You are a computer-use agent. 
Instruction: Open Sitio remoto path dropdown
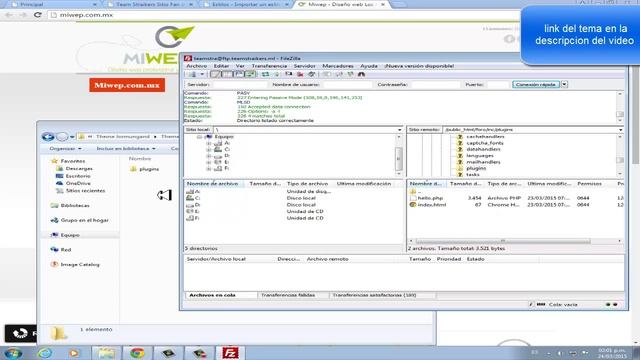620,130
